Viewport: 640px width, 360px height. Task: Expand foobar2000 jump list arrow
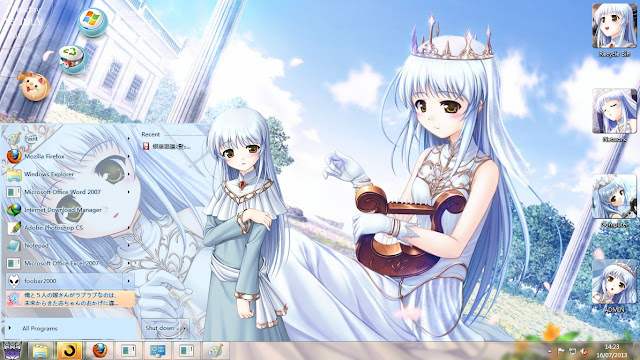coord(129,281)
